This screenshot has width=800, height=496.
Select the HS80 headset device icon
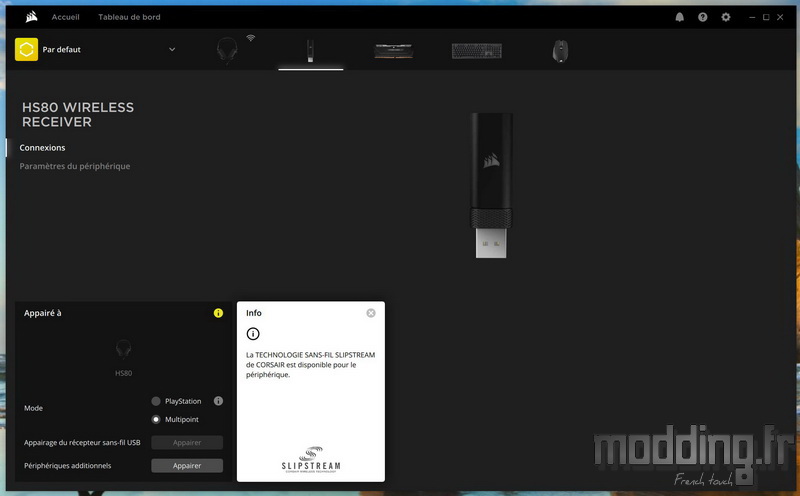pyautogui.click(x=227, y=51)
